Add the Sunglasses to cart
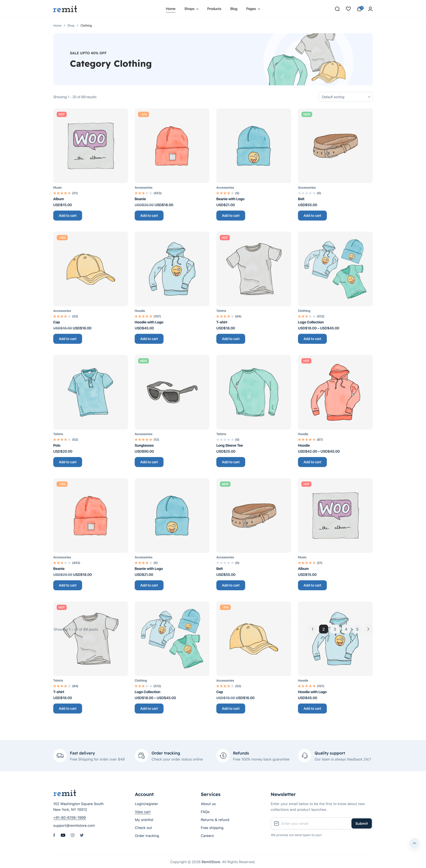426x868 pixels. coord(149,462)
